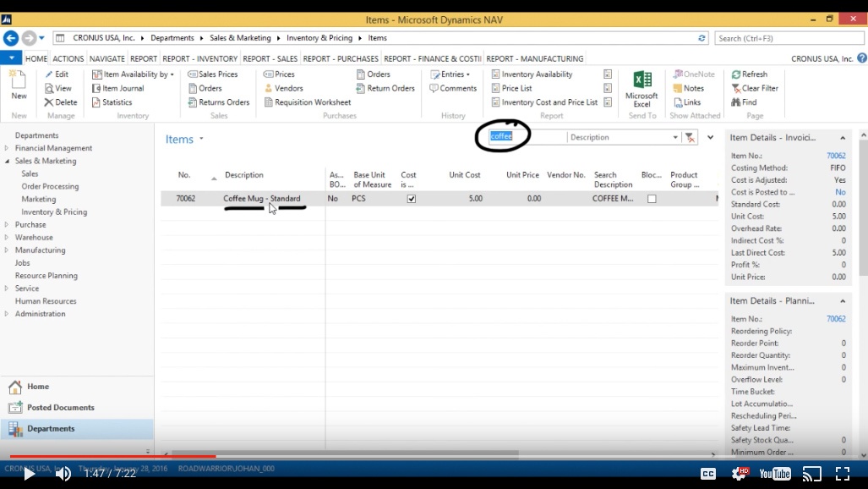Export the list to Microsoft Excel
Screen dimensions: 868x489
(641, 88)
